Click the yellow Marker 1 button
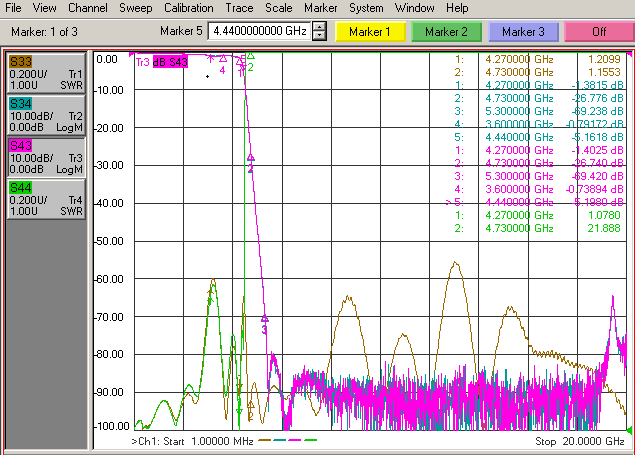This screenshot has height=455, width=635. [x=370, y=32]
